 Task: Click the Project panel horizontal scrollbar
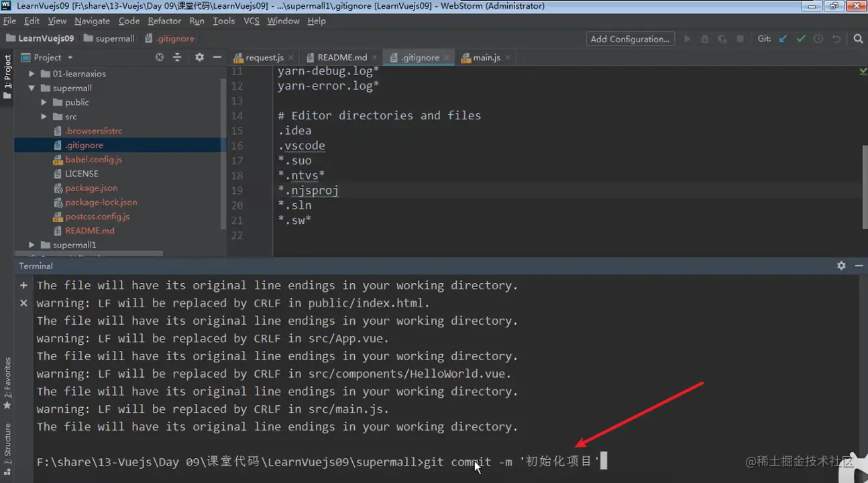tap(89, 254)
